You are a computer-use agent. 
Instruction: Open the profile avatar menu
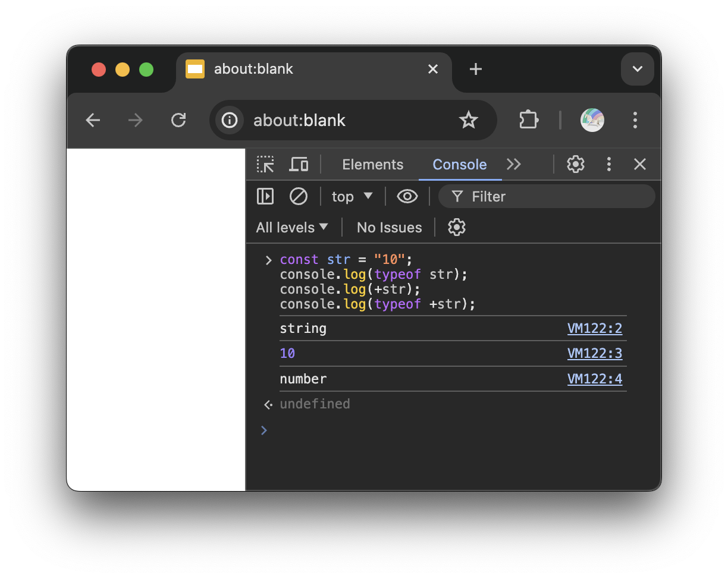click(x=592, y=120)
